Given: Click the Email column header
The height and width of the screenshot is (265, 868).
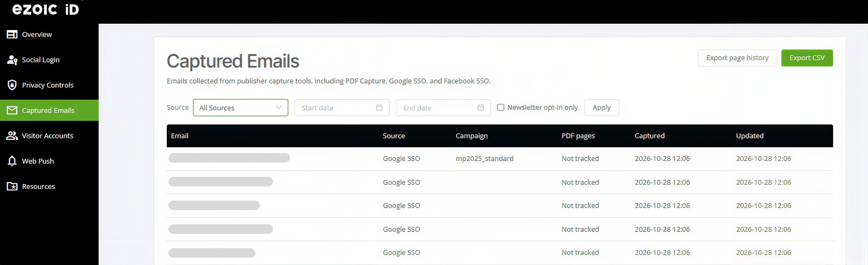Looking at the screenshot, I should (180, 136).
